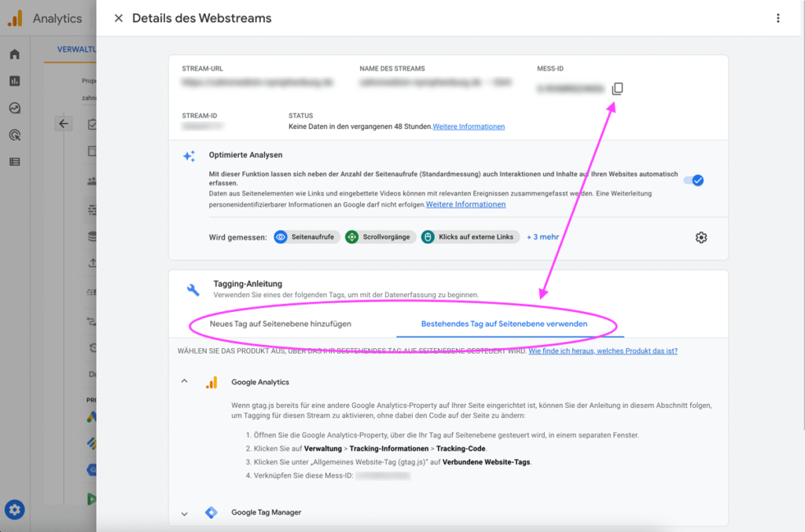Click the Klicks auf externe Links chip
805x532 pixels.
point(470,237)
